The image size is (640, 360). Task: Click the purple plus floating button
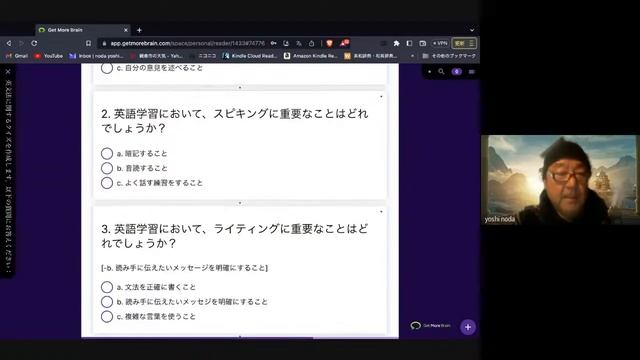tap(468, 327)
